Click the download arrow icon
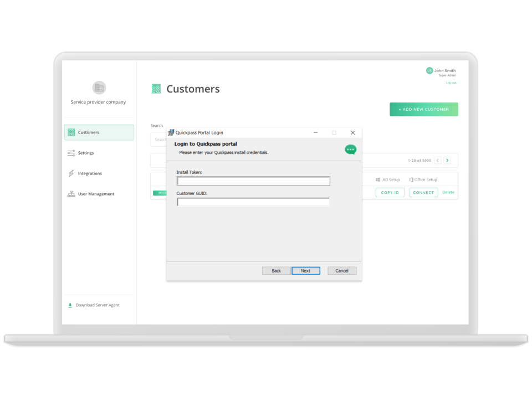The image size is (532, 399). (x=70, y=305)
